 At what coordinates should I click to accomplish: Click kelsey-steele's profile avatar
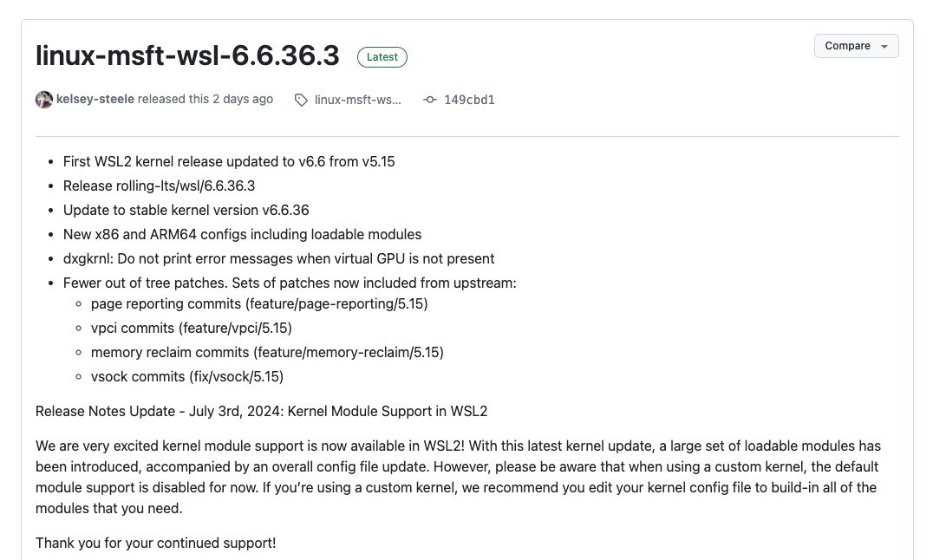coord(43,99)
